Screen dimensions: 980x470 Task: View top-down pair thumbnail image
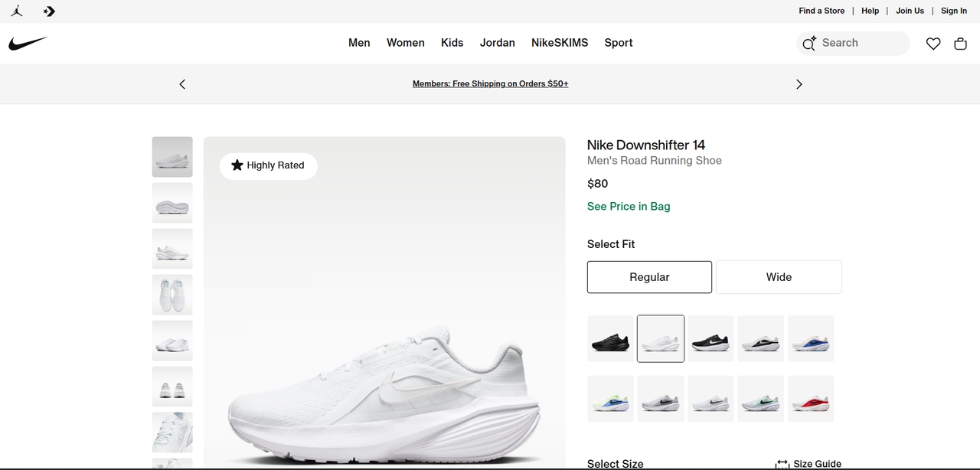pyautogui.click(x=172, y=295)
